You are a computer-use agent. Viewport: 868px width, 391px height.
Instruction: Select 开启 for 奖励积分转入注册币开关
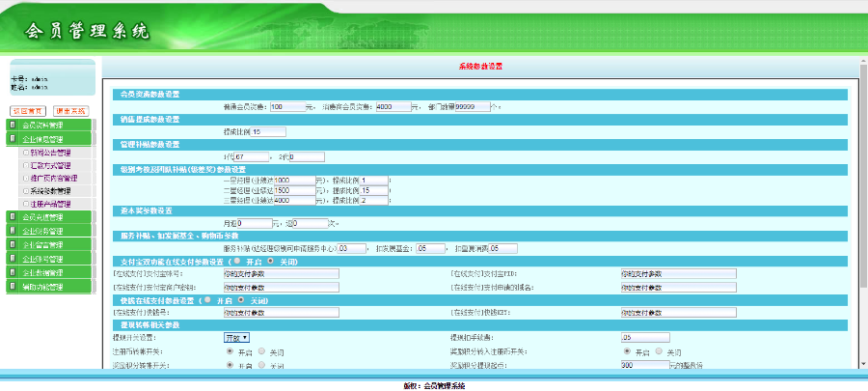[x=627, y=351]
